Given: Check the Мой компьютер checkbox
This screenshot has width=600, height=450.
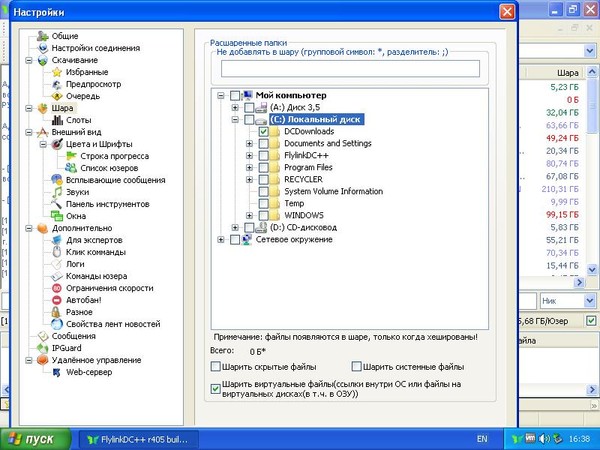Looking at the screenshot, I should point(235,95).
